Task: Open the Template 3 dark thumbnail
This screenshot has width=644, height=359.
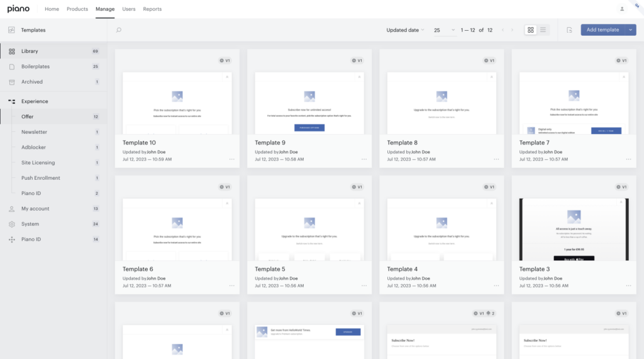Action: tap(574, 229)
